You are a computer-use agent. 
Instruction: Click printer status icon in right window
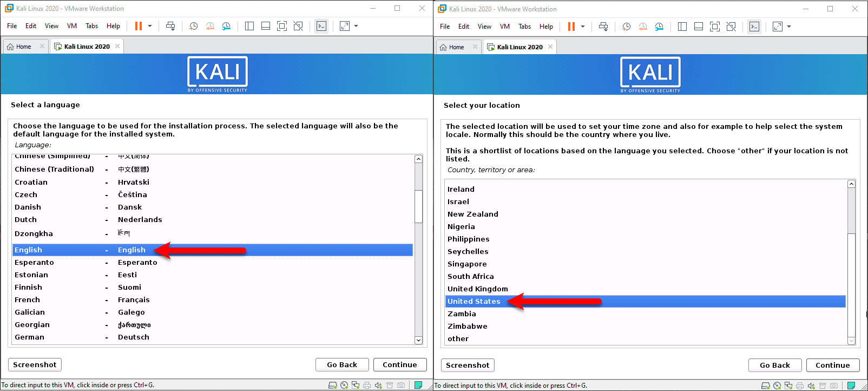click(x=800, y=386)
